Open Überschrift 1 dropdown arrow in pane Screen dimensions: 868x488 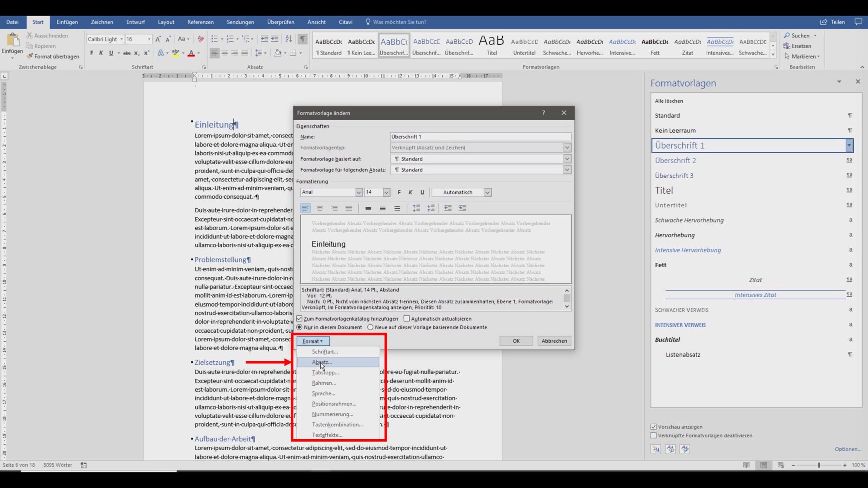(x=849, y=145)
